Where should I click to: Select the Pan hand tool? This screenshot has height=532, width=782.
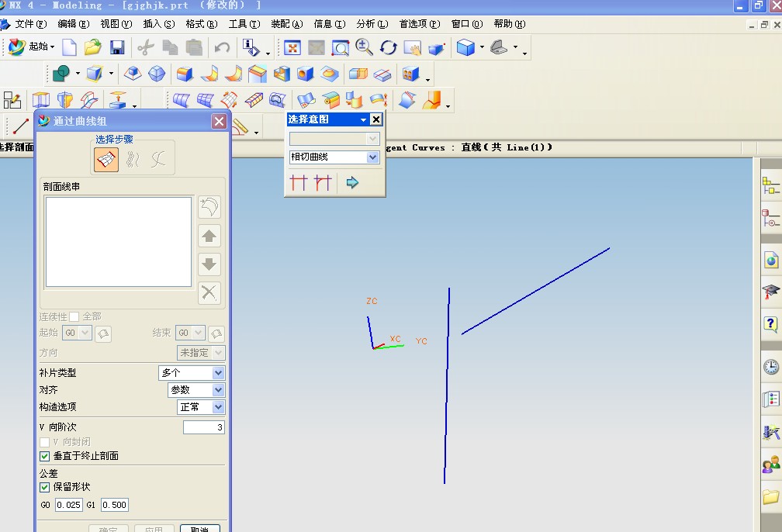click(413, 48)
